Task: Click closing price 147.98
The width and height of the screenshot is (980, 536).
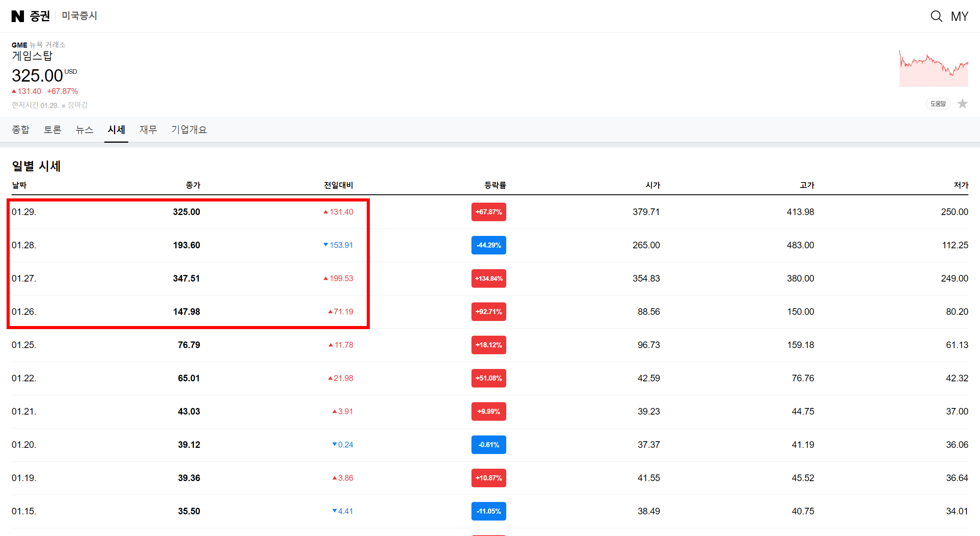Action: (x=187, y=312)
